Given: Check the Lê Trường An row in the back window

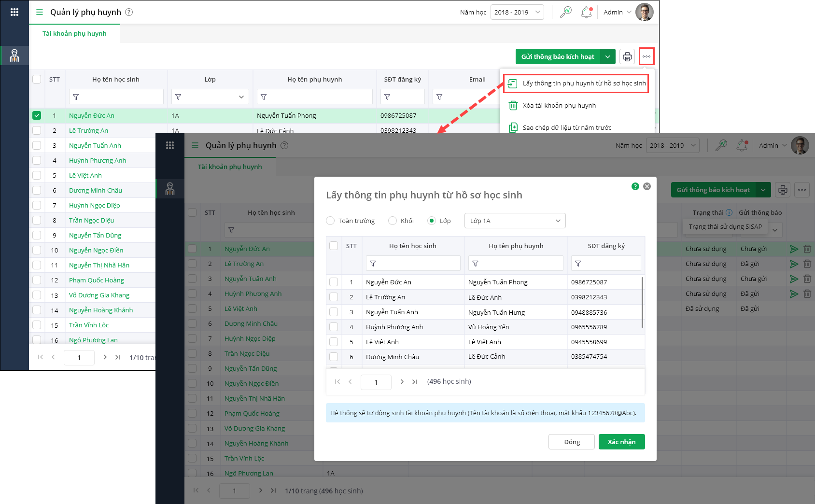Looking at the screenshot, I should (37, 130).
